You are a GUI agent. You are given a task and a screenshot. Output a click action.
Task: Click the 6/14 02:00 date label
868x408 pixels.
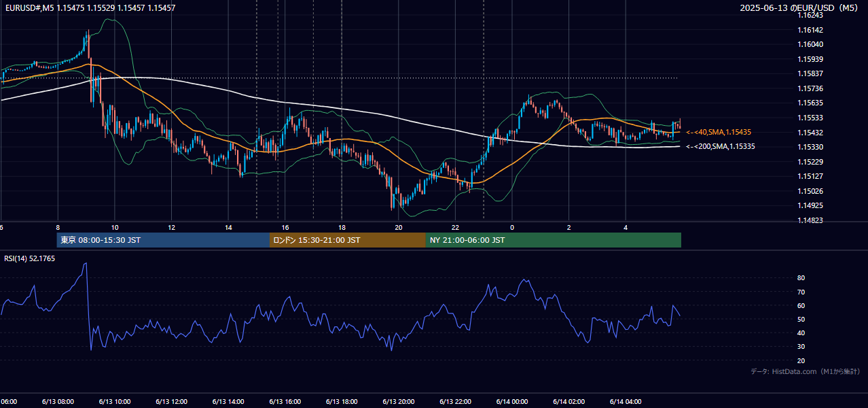click(569, 402)
